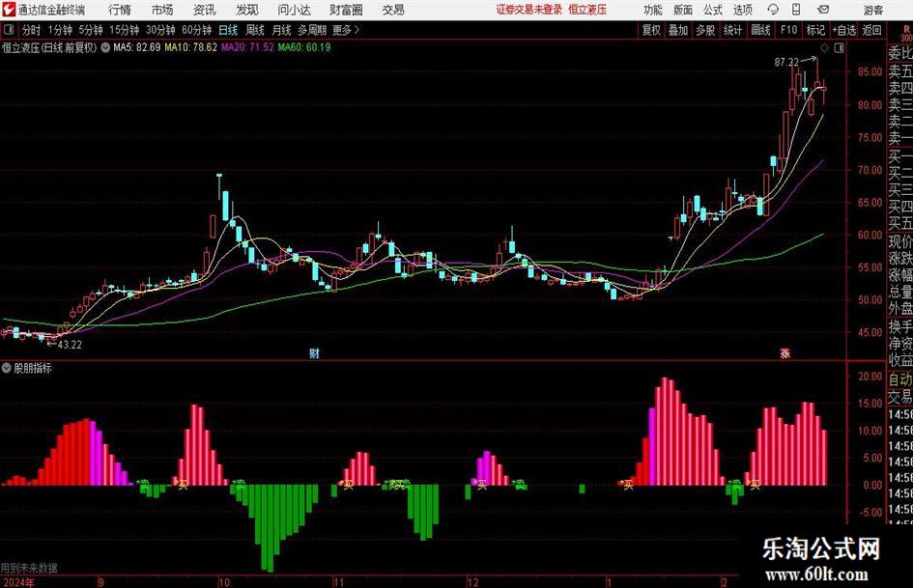Click the MA60: 60.19 indicator label

pos(304,47)
